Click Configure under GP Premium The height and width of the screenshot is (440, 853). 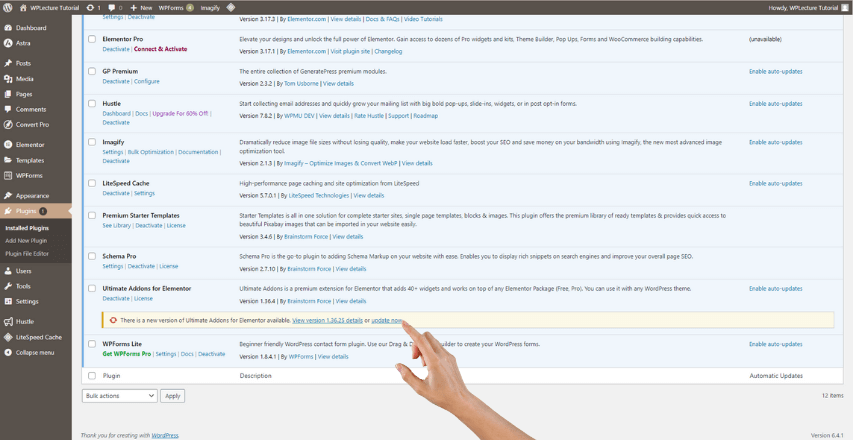[x=147, y=82]
